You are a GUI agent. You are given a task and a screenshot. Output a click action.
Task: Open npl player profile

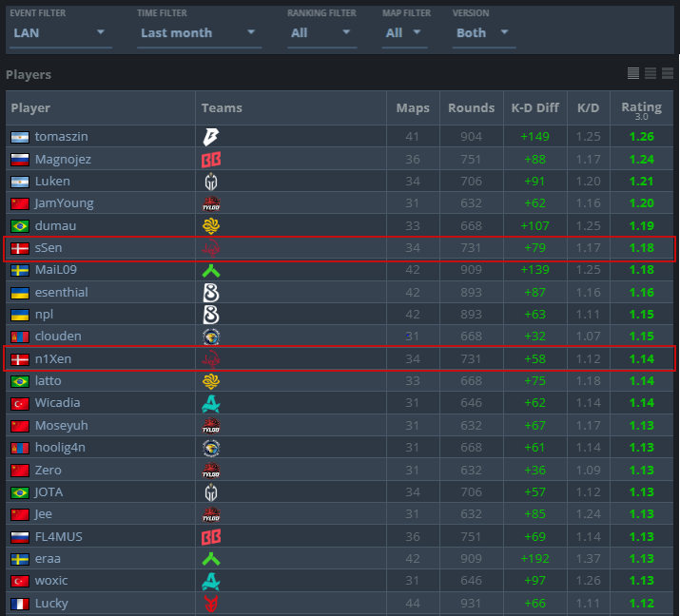click(44, 315)
